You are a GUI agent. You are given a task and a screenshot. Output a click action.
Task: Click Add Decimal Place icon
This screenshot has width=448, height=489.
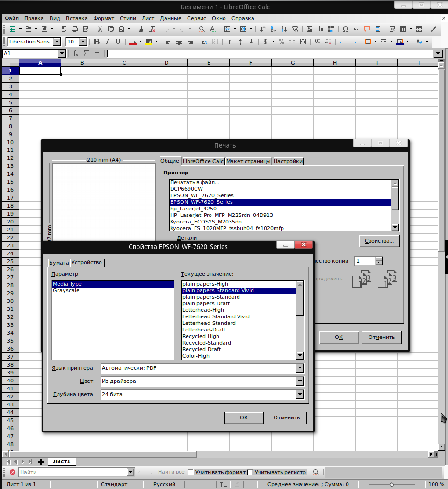[318, 42]
